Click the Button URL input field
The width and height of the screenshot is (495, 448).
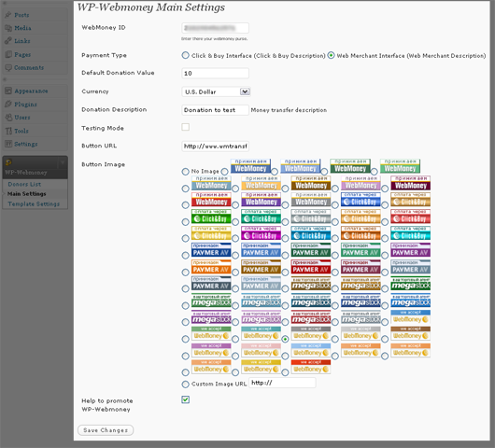[216, 147]
